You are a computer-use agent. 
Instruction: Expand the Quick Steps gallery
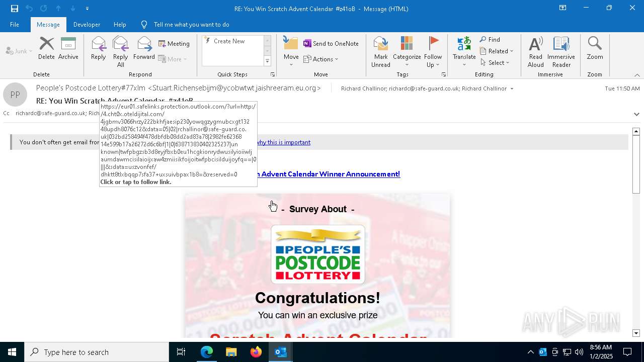click(267, 61)
